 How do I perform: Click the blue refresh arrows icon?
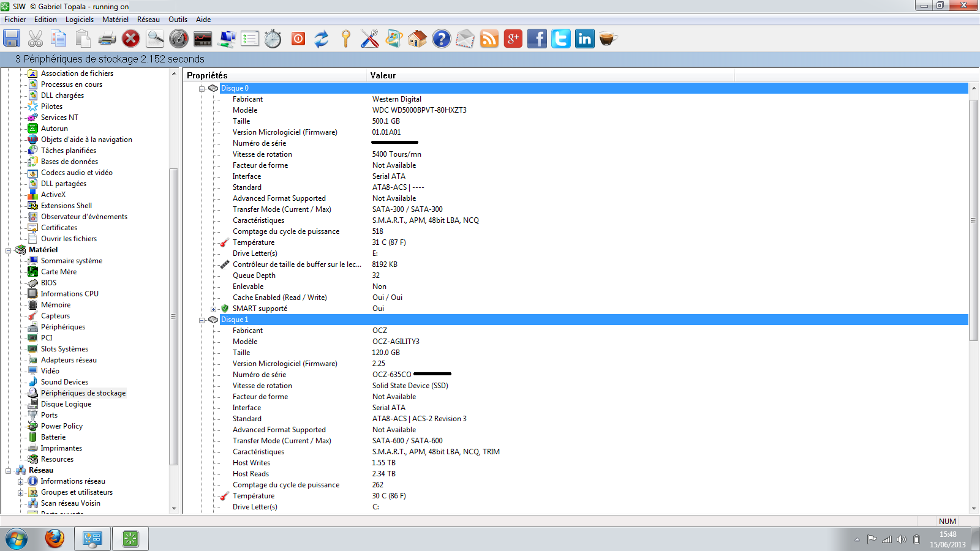pyautogui.click(x=322, y=39)
